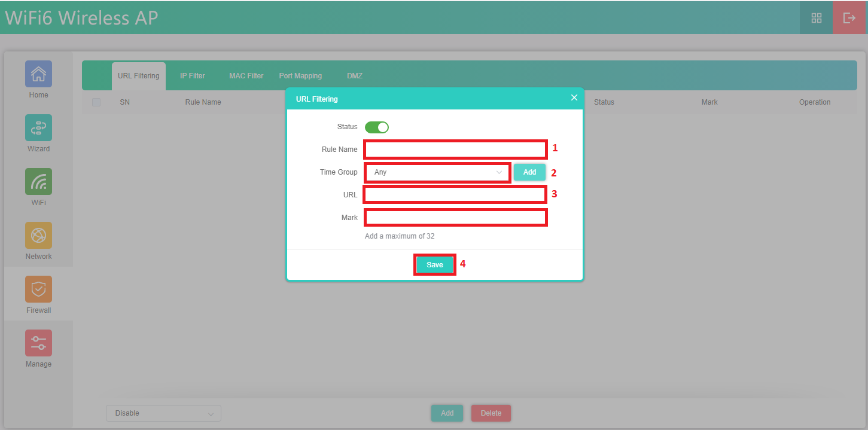Open the Home sidebar icon
This screenshot has width=868, height=430.
coord(38,74)
